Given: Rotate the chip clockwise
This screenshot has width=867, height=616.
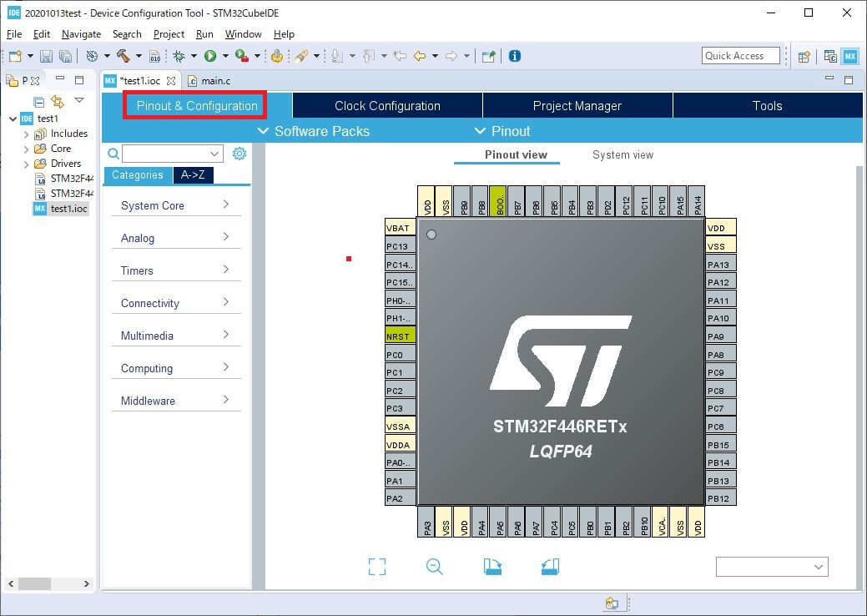Looking at the screenshot, I should tap(492, 567).
